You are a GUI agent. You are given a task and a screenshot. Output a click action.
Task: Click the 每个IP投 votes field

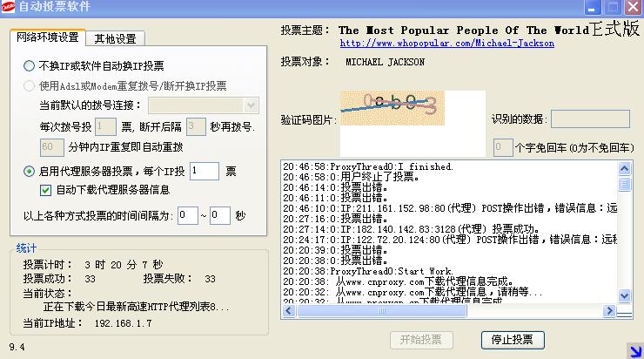click(205, 171)
